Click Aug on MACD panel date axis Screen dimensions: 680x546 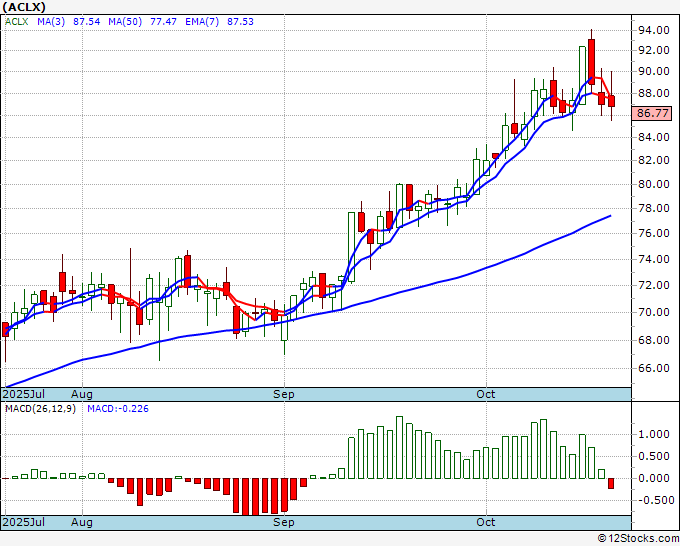[82, 522]
